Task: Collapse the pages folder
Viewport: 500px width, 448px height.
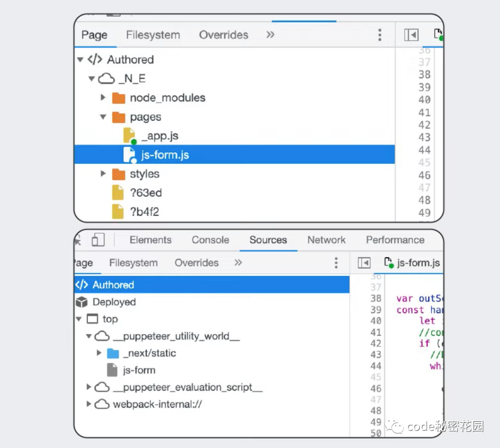Action: tap(103, 117)
